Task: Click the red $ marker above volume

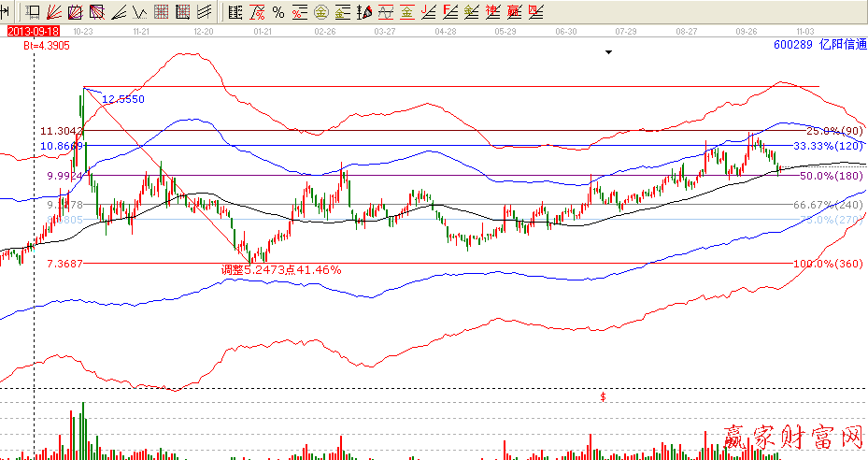Action: (x=603, y=397)
